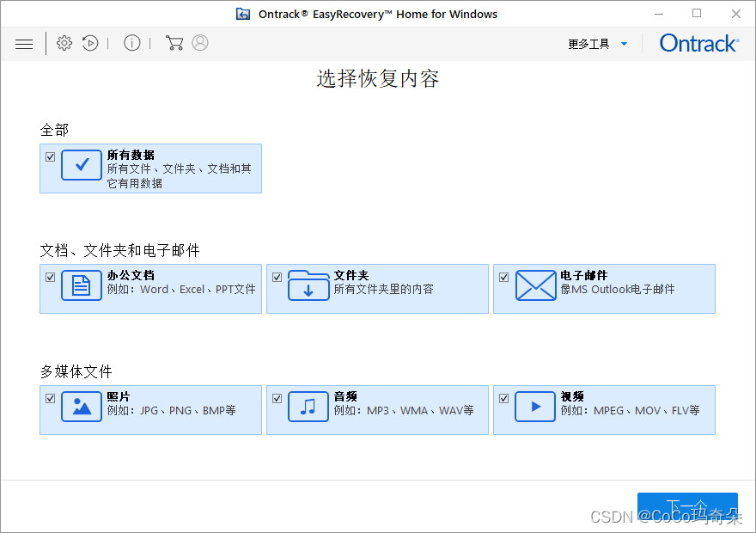Click the 文件夹 folder download icon
Image resolution: width=756 pixels, height=533 pixels.
point(308,285)
